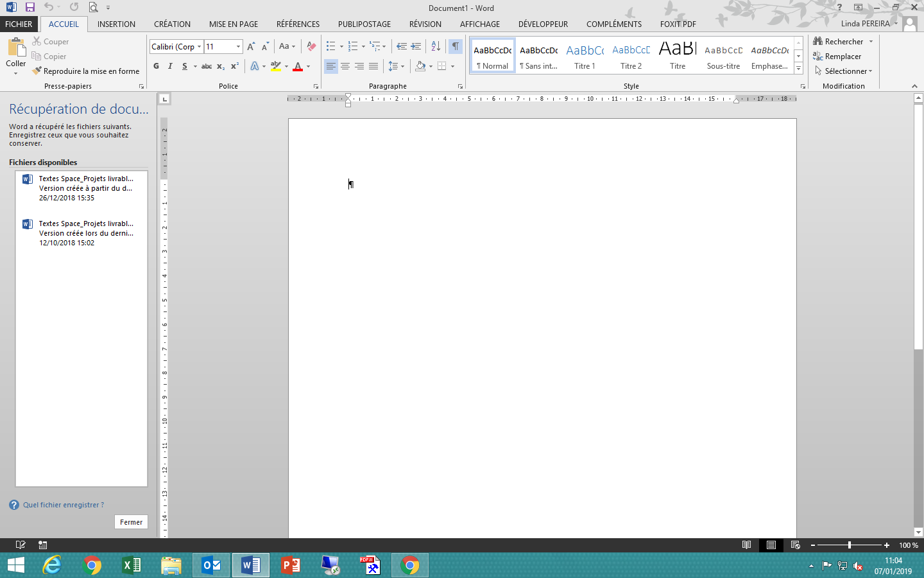Sort paragraphs alphabetically A-Z
The image size is (924, 578).
point(436,46)
